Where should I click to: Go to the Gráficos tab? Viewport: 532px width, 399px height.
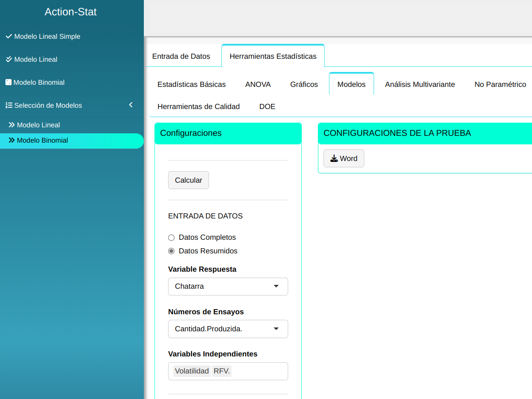[304, 84]
